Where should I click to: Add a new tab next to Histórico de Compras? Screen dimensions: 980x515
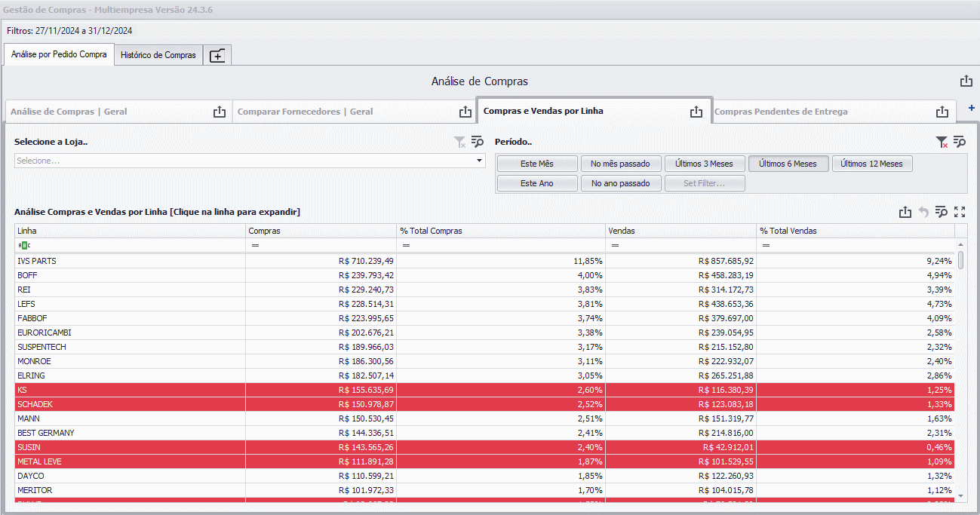[217, 55]
